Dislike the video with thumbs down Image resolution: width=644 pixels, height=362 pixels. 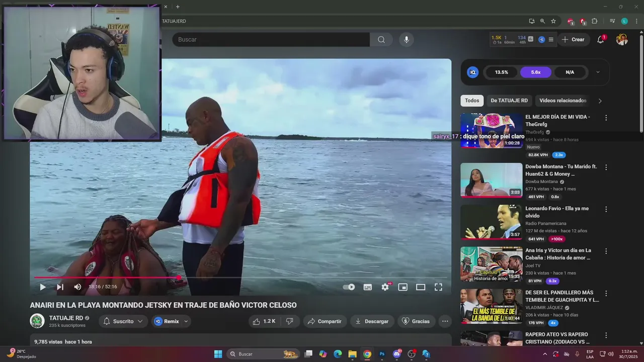coord(290,321)
